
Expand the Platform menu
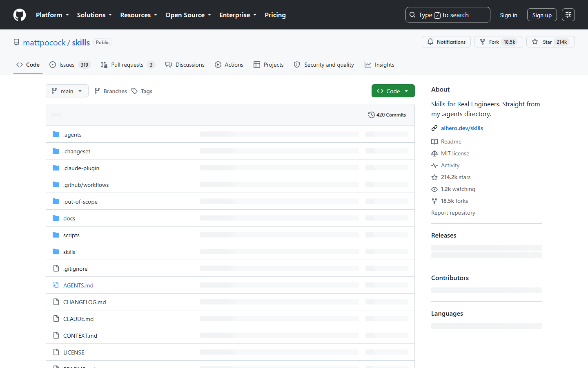point(52,15)
